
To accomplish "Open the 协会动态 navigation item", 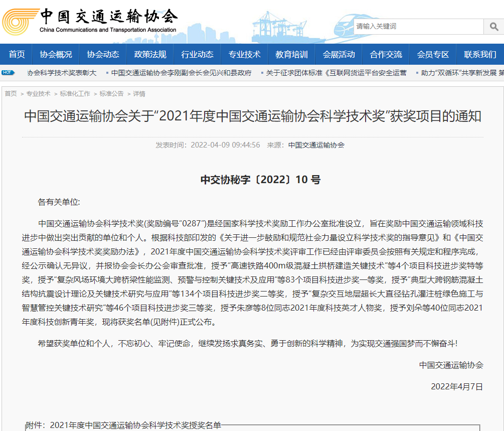I will [103, 54].
